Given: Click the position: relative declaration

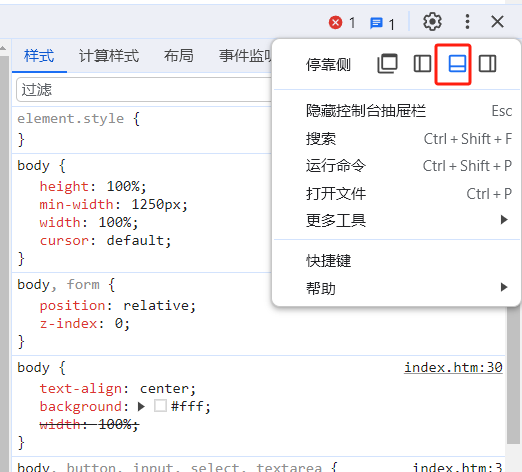Looking at the screenshot, I should (118, 306).
